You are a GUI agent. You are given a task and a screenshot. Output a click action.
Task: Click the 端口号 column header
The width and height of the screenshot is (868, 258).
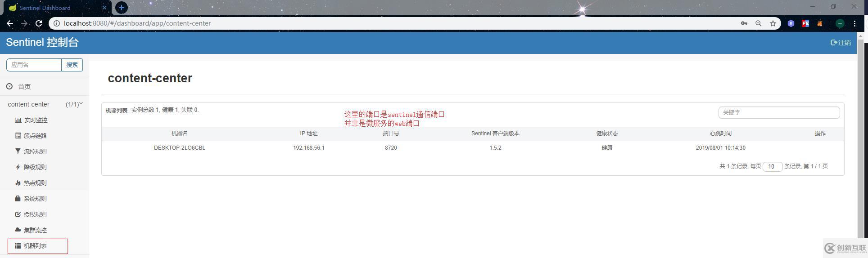coord(391,133)
